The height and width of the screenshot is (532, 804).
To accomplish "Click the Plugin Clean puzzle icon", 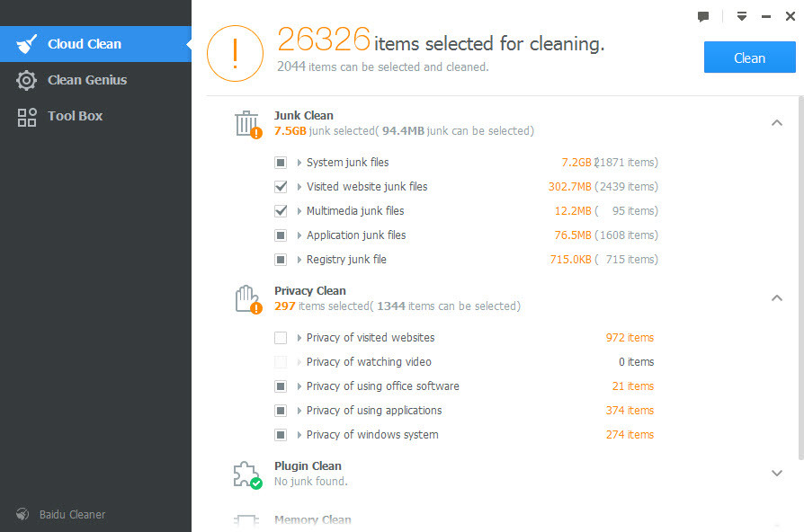I will (247, 474).
